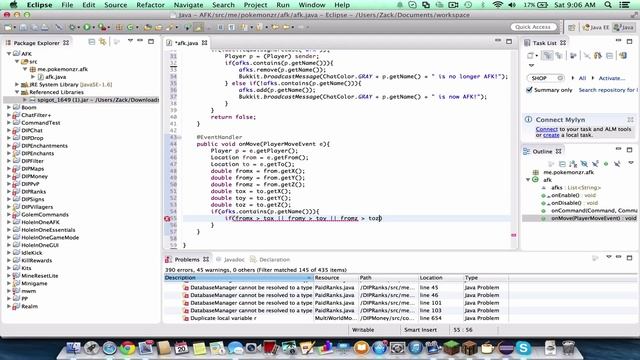Open Package Explorer view menu triangle
Image resolution: width=640 pixels, height=360 pixels.
click(x=130, y=41)
